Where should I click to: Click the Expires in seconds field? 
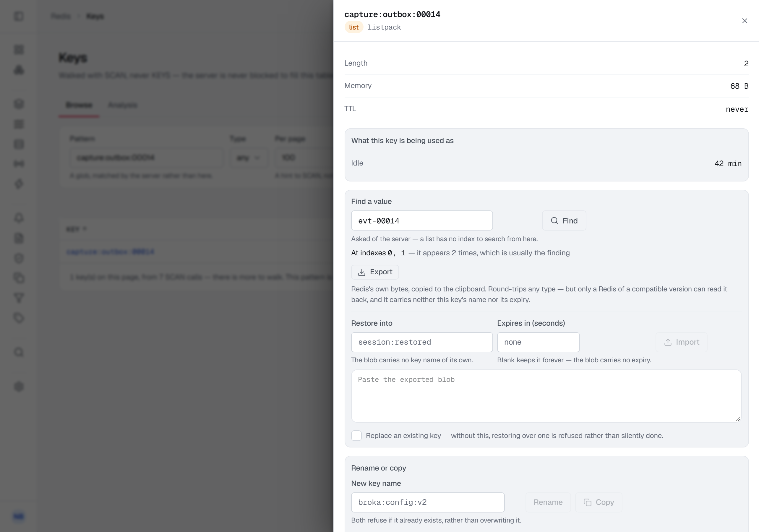pos(538,342)
